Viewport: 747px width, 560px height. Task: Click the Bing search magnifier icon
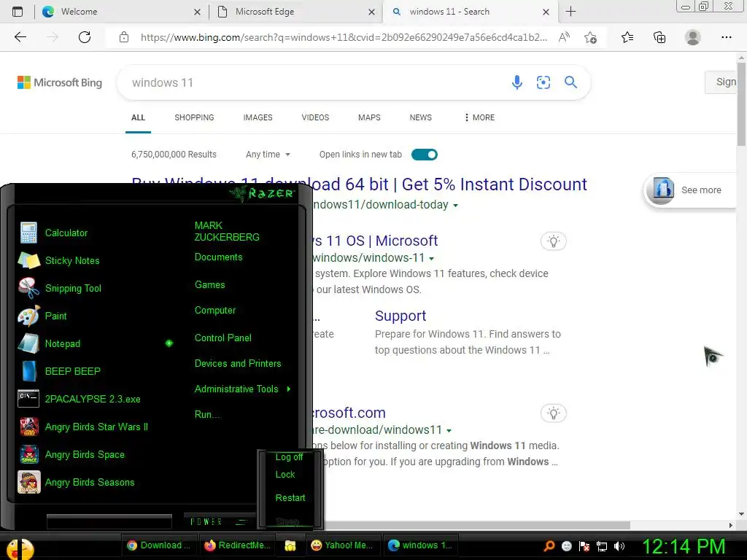(x=570, y=82)
